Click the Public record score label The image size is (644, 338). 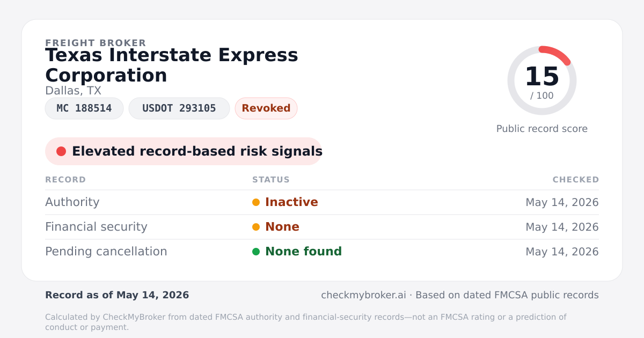pyautogui.click(x=542, y=129)
